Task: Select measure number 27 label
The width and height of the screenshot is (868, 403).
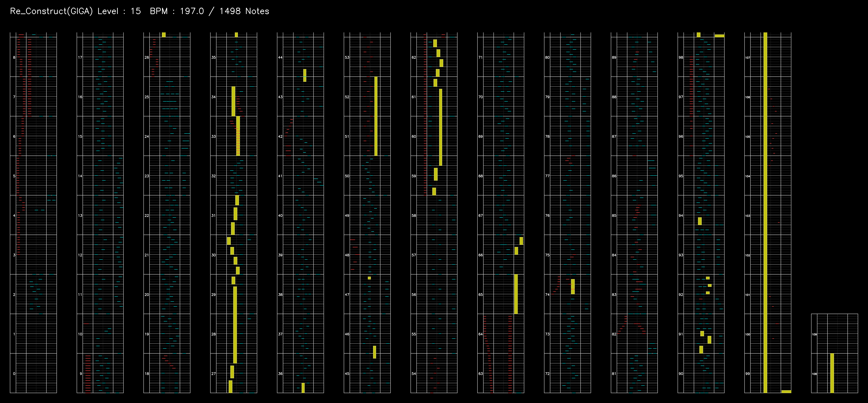Action: click(214, 373)
